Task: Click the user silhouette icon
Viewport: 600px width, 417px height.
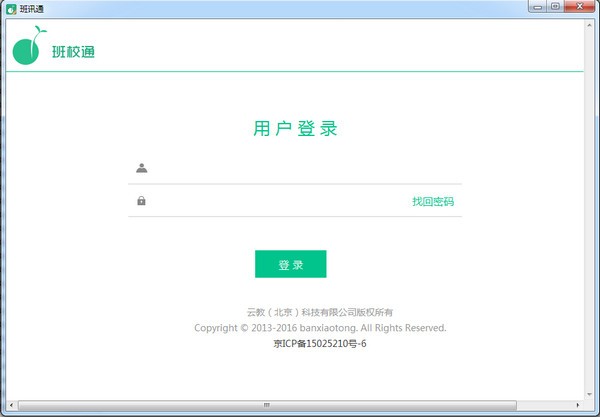Action: click(x=142, y=168)
